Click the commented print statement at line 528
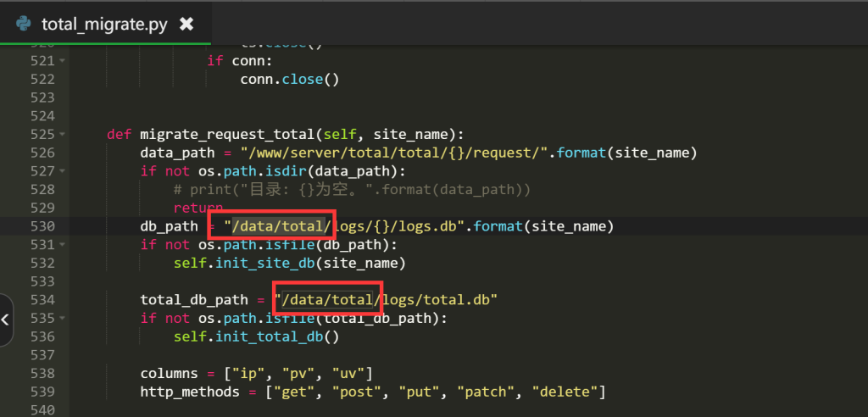This screenshot has width=868, height=417. coord(352,190)
